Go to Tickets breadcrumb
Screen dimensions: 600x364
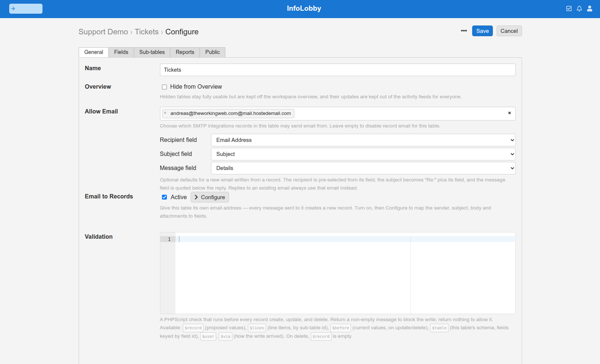pyautogui.click(x=147, y=32)
